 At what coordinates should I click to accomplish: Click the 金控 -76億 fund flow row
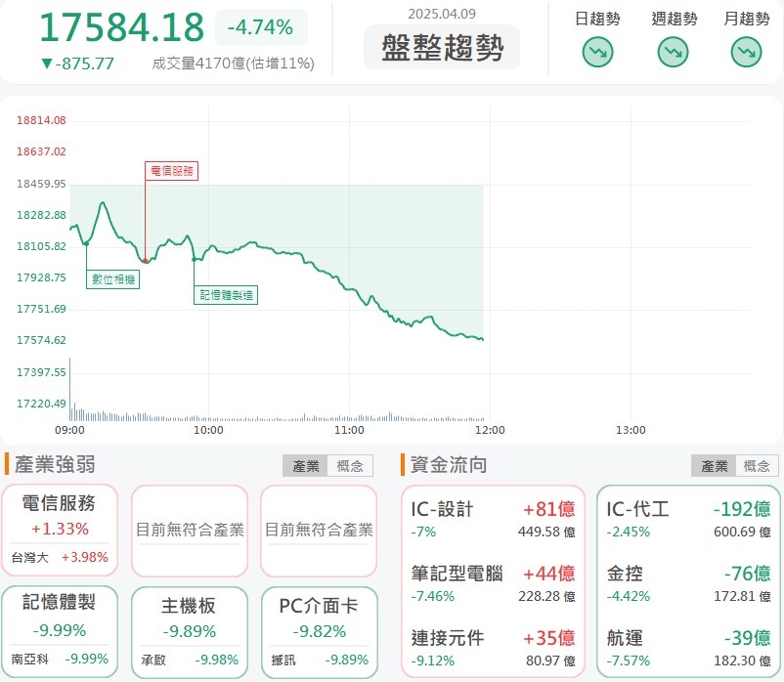pos(688,584)
